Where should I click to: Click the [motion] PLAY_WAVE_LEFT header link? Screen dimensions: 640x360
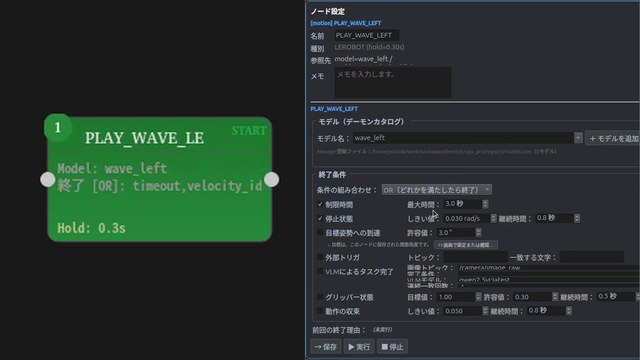coord(346,23)
